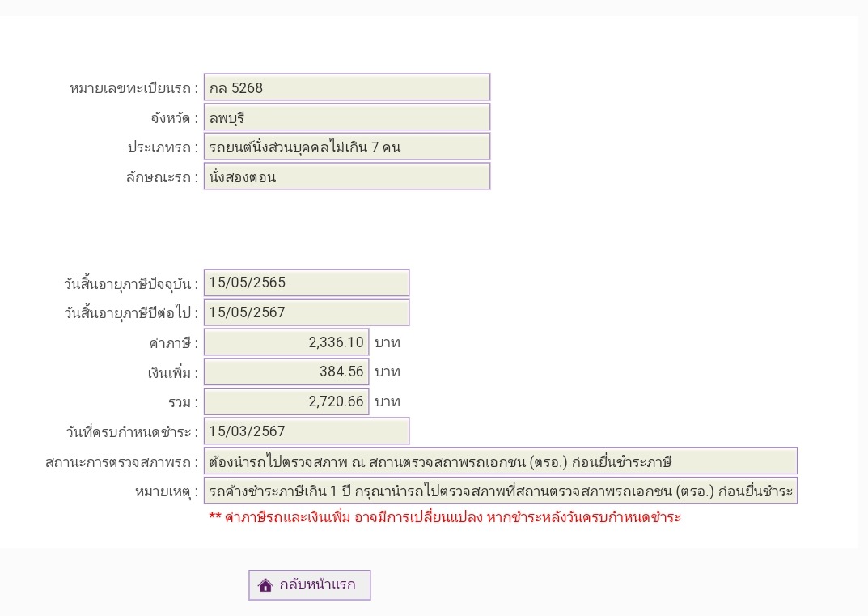This screenshot has height=616, width=868.
Task: Click the next tax expiry field 15/05/2567
Action: (x=307, y=312)
